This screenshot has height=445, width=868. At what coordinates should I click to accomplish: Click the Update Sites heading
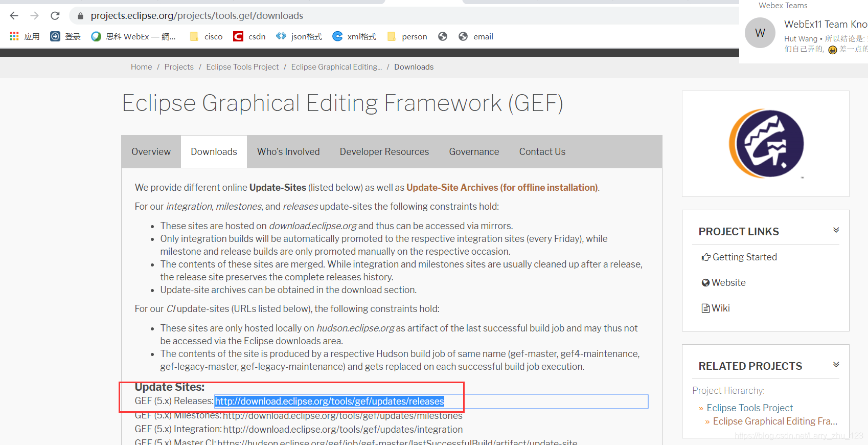point(170,387)
